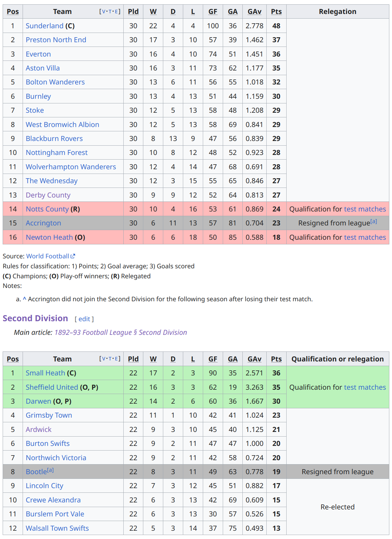
Task: Open the Crewe Alexandra link
Action: [53, 500]
